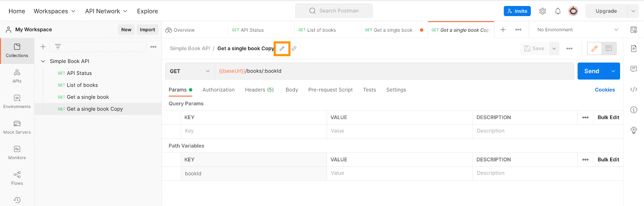Collapse the Simple Book API collection

coord(43,61)
